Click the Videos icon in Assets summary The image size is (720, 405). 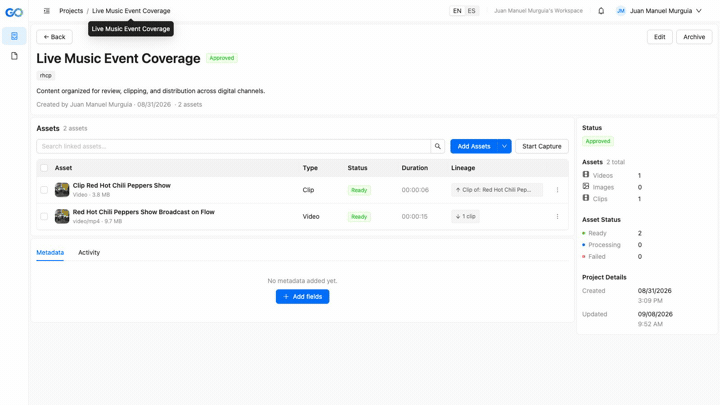586,174
